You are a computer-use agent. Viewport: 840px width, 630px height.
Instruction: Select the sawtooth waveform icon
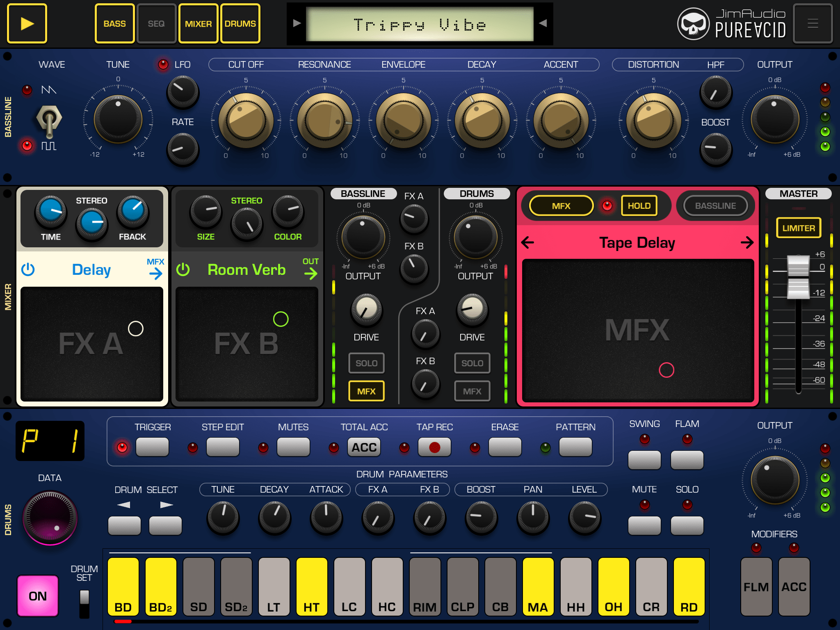pos(49,89)
